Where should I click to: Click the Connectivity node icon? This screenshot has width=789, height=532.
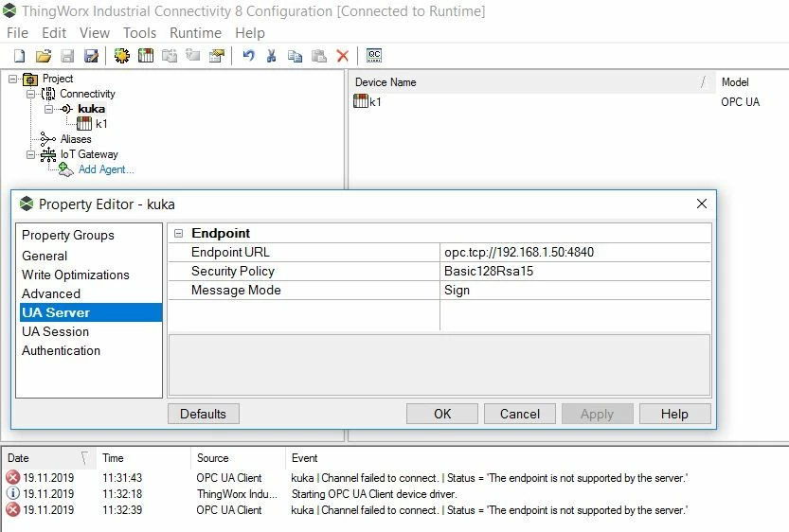pyautogui.click(x=48, y=94)
